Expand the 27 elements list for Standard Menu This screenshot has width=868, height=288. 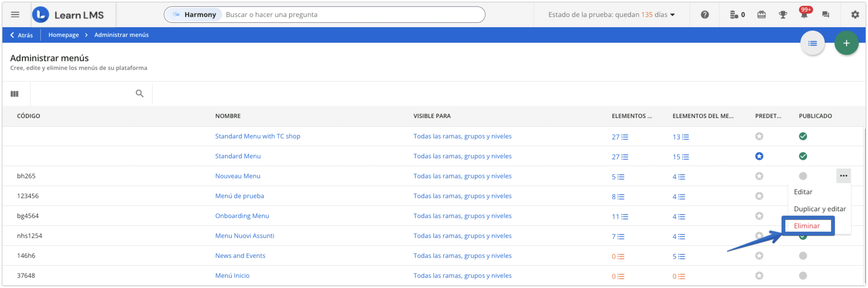pos(620,157)
